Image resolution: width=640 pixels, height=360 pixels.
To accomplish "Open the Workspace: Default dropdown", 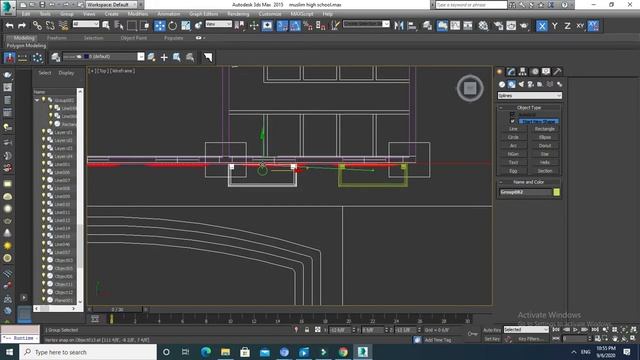I will (112, 4).
